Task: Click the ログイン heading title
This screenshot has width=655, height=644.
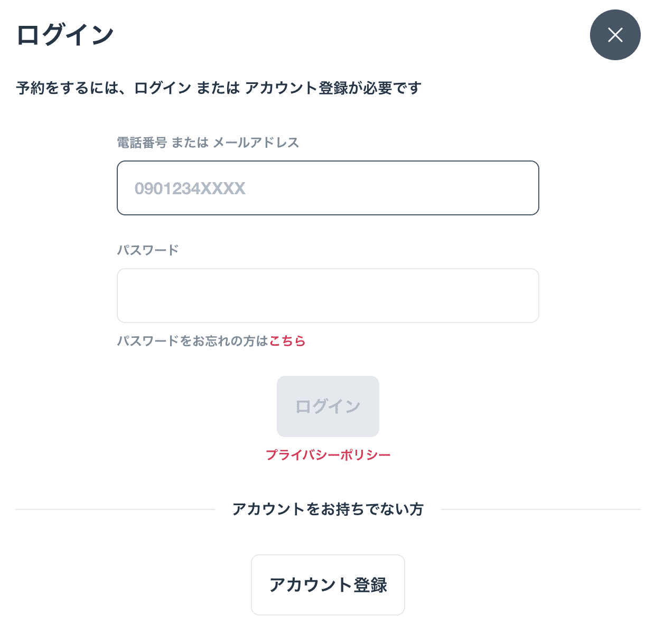Action: coord(65,35)
